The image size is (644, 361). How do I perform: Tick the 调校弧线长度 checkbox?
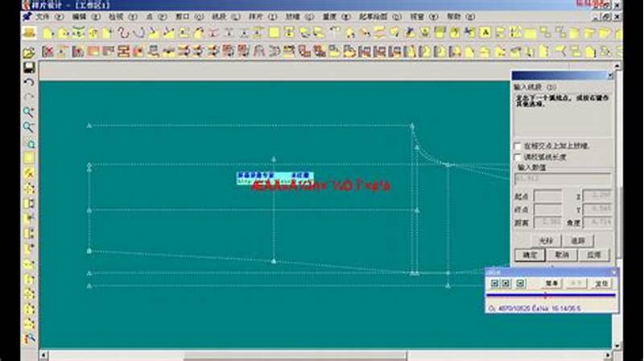tap(518, 157)
